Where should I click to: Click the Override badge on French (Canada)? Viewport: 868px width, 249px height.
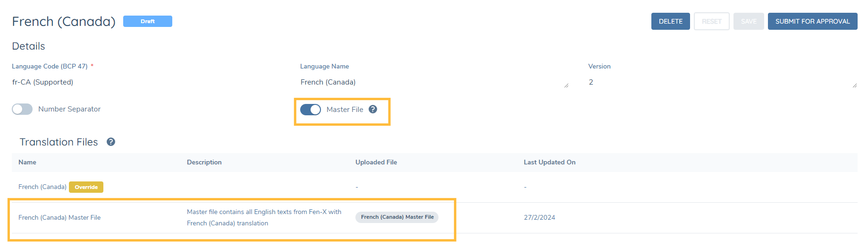[x=86, y=187]
